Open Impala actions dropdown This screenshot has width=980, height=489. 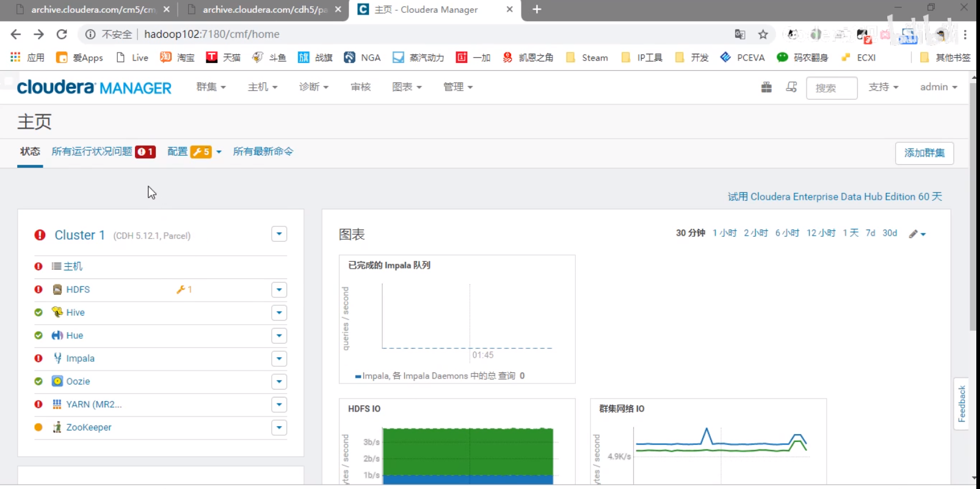279,358
